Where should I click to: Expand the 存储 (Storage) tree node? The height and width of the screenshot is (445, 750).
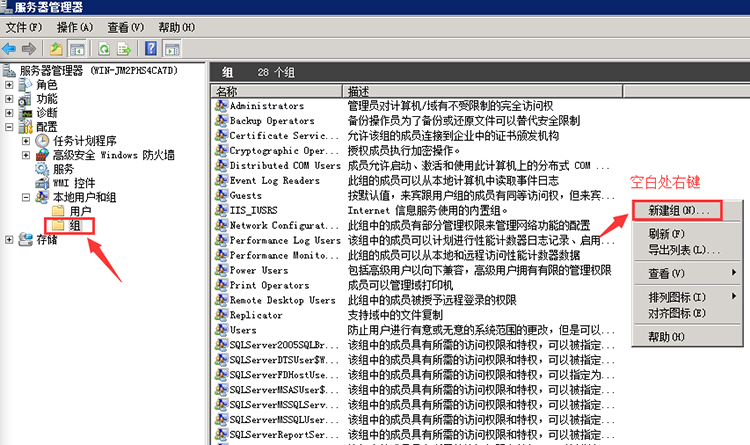coord(10,240)
